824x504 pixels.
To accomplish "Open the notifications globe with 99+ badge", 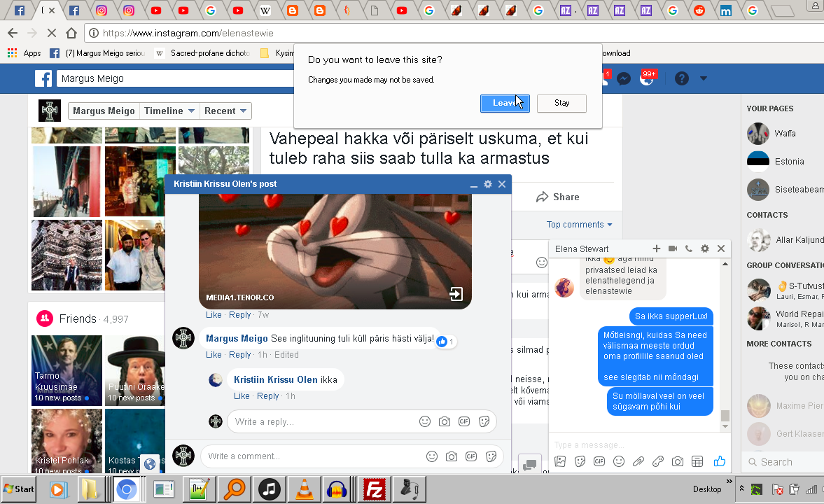I will click(647, 79).
